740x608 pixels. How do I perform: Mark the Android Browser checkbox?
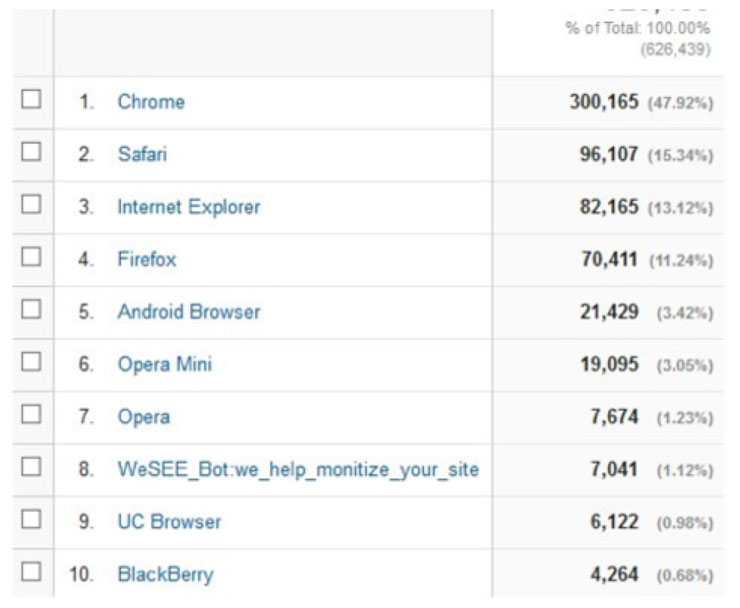point(31,309)
